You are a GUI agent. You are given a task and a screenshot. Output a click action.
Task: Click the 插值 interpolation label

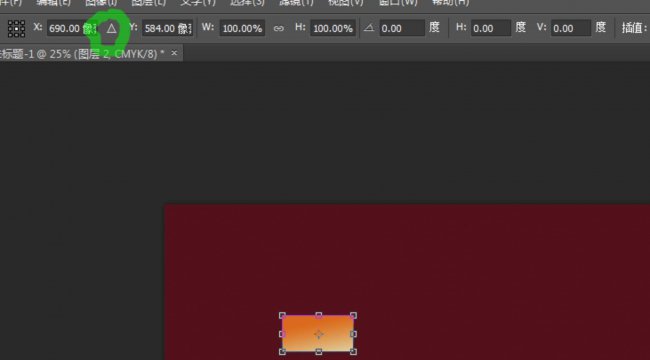tap(634, 28)
